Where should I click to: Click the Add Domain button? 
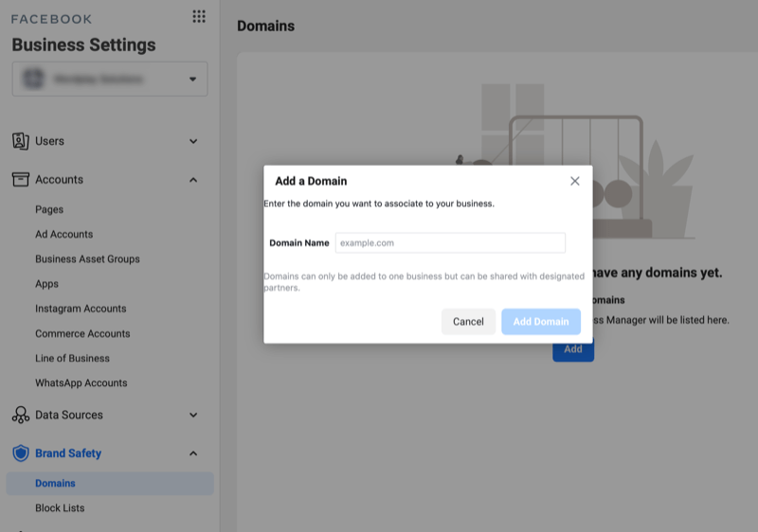point(541,322)
